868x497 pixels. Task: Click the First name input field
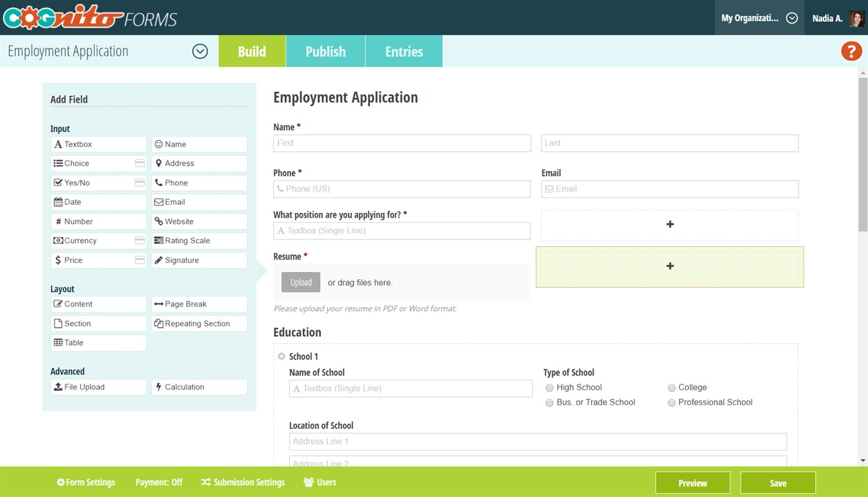pyautogui.click(x=402, y=143)
